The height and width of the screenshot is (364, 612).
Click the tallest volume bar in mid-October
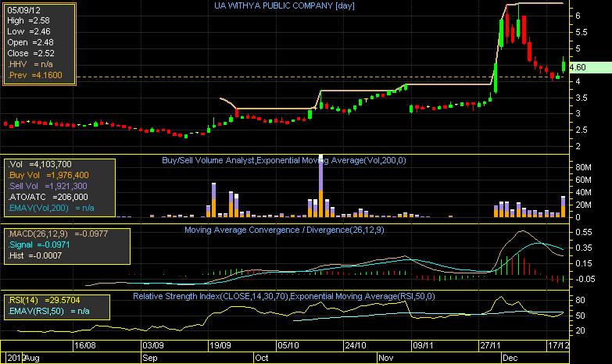pos(320,186)
